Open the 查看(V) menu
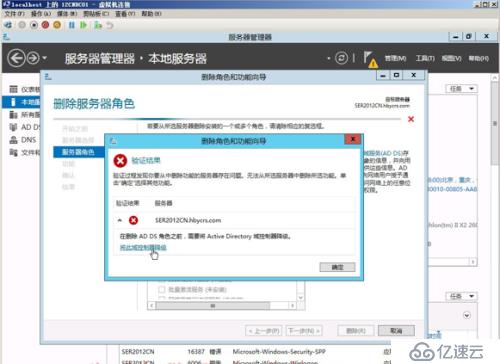Image resolution: width=500 pixels, height=364 pixels. 125,14
